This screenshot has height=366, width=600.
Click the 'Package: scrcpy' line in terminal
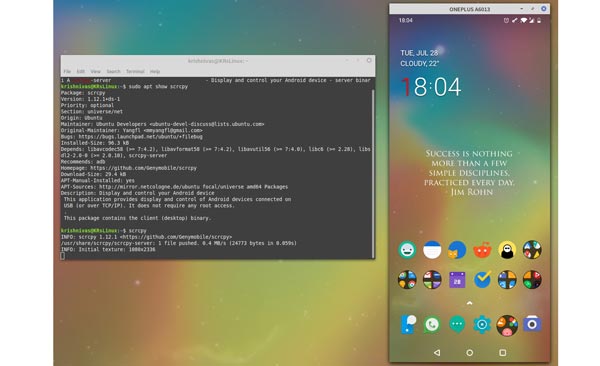pyautogui.click(x=83, y=93)
